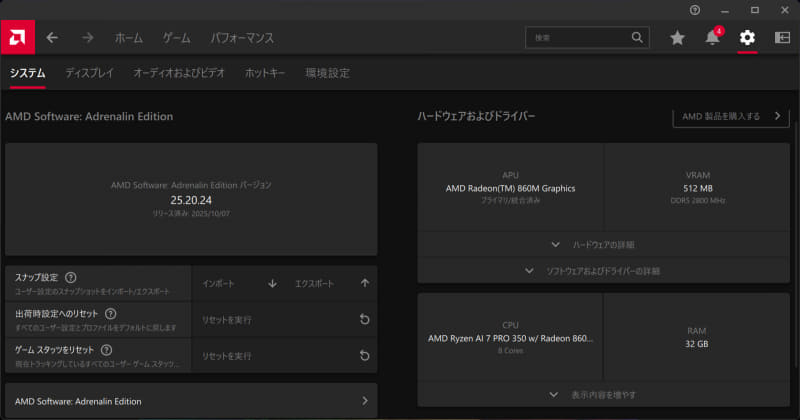Show help for ゲーム スタッツをリセット
Image resolution: width=800 pixels, height=420 pixels.
click(x=106, y=350)
